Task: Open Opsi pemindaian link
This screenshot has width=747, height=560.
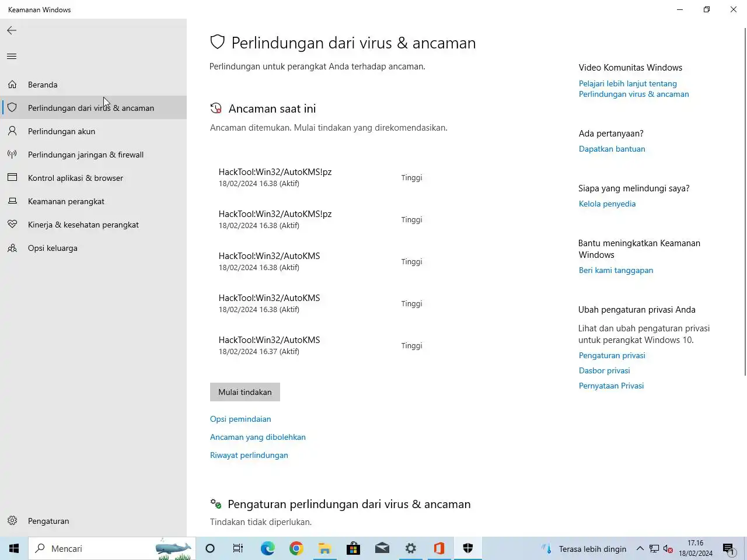Action: pyautogui.click(x=240, y=419)
